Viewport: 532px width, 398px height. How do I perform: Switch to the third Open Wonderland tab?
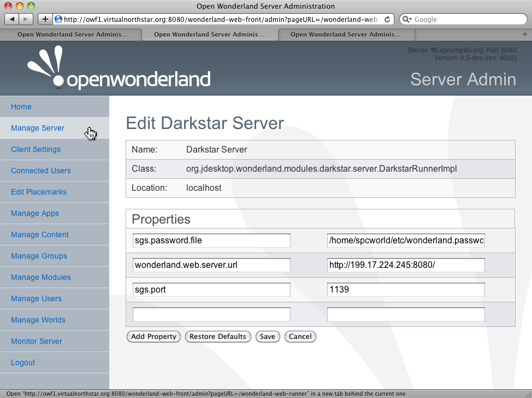pyautogui.click(x=346, y=34)
